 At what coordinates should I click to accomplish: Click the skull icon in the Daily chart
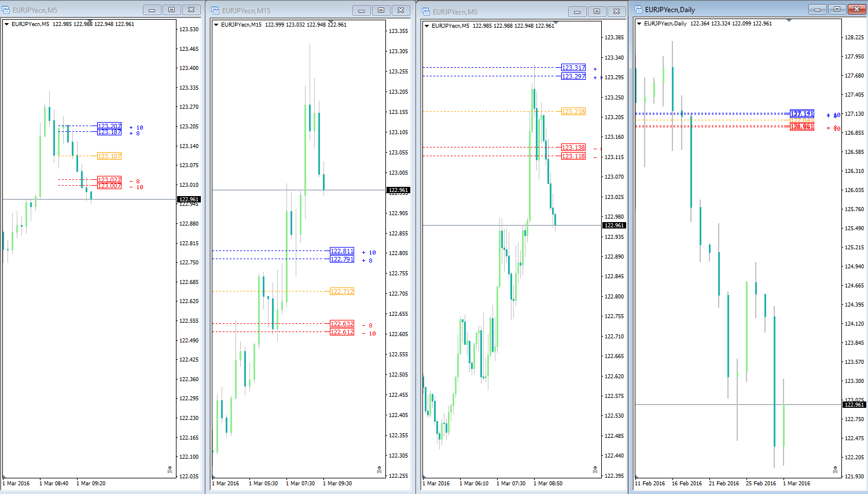pyautogui.click(x=835, y=470)
